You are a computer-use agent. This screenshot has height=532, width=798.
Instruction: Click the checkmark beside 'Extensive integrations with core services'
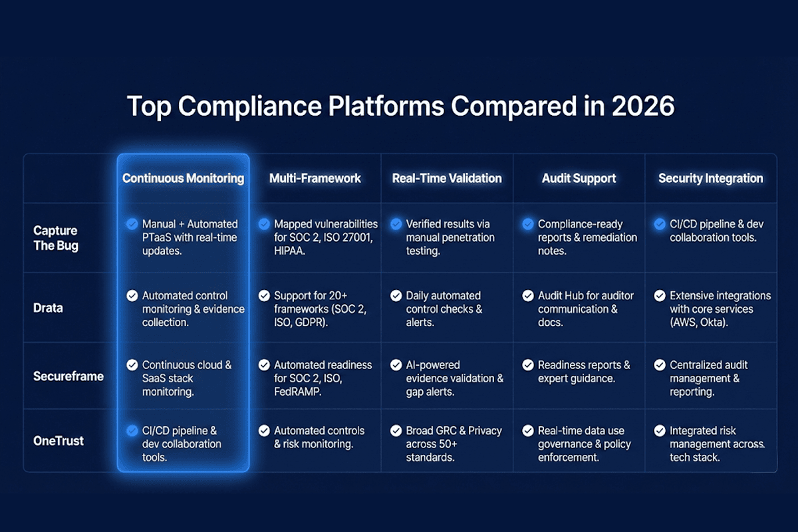[x=659, y=295]
